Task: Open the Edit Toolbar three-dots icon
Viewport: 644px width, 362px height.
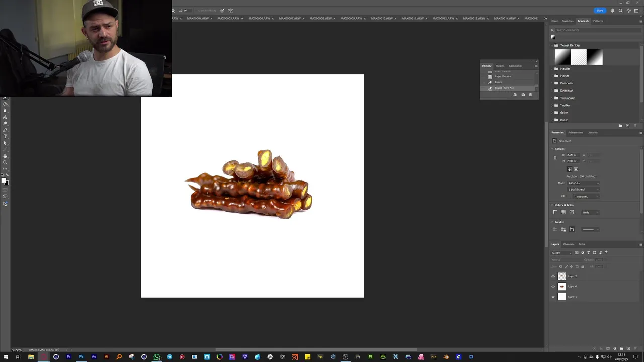Action: [5, 169]
